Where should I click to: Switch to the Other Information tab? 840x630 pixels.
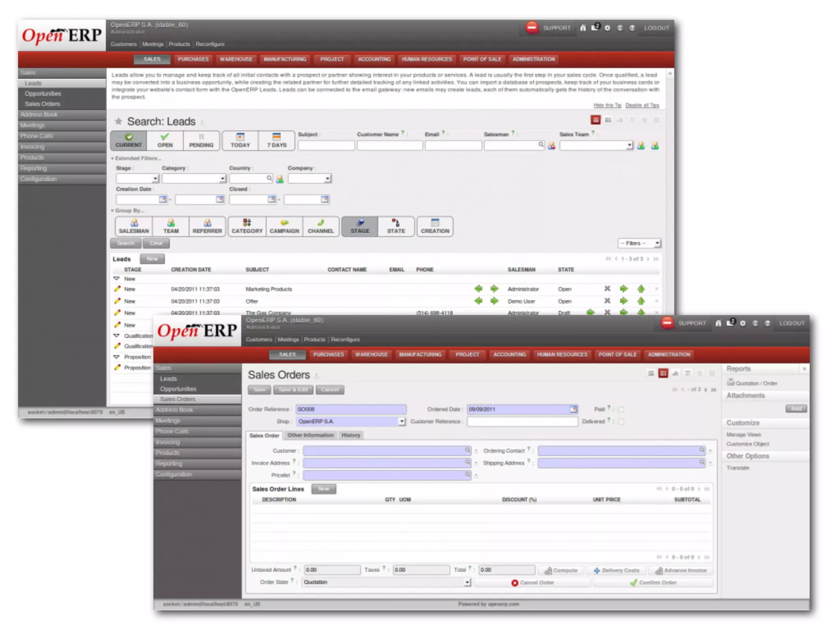[x=310, y=435]
